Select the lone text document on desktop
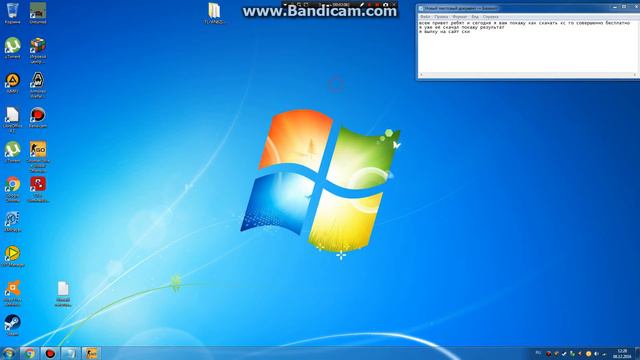The width and height of the screenshot is (640, 360). click(x=63, y=294)
